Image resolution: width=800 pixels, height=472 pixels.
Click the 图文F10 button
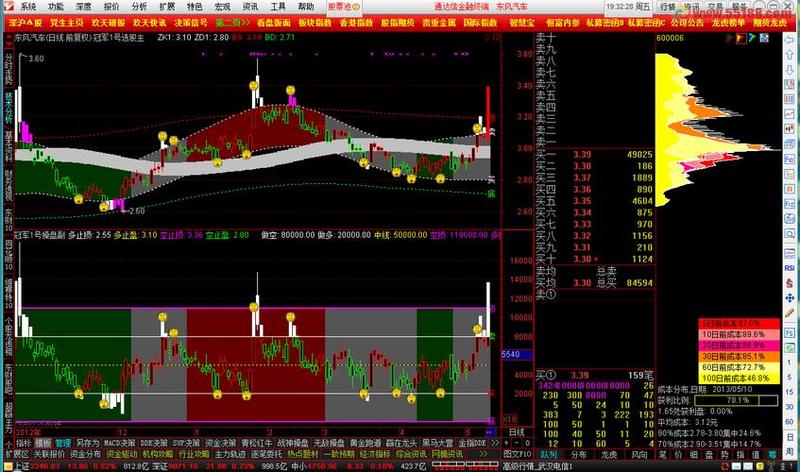click(517, 454)
